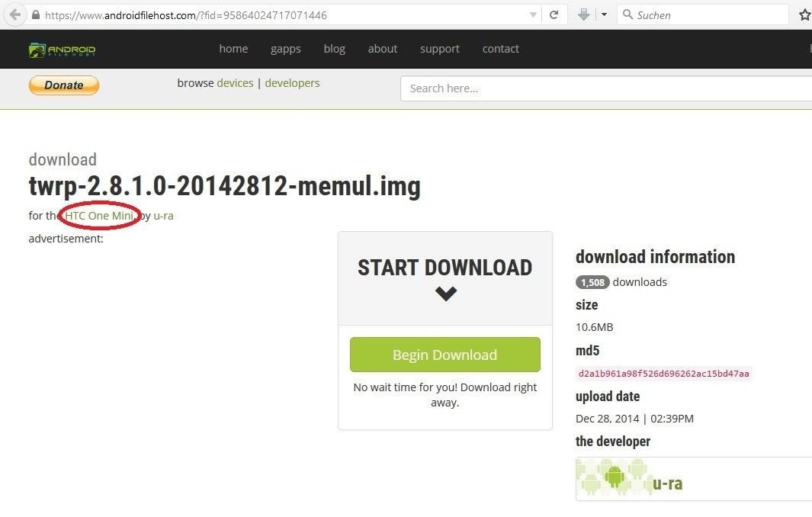The height and width of the screenshot is (517, 812).
Task: Click the START DOWNLOAD heading
Action: [445, 268]
